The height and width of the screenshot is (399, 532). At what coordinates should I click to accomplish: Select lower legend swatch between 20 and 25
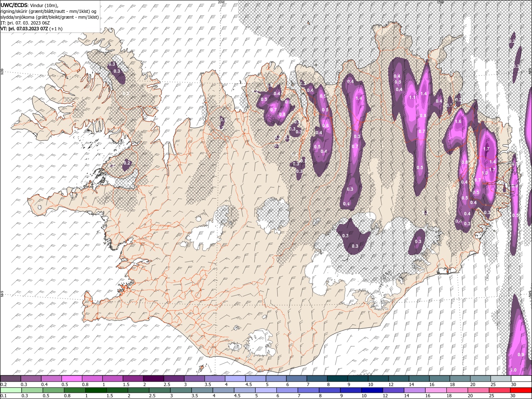click(x=478, y=390)
